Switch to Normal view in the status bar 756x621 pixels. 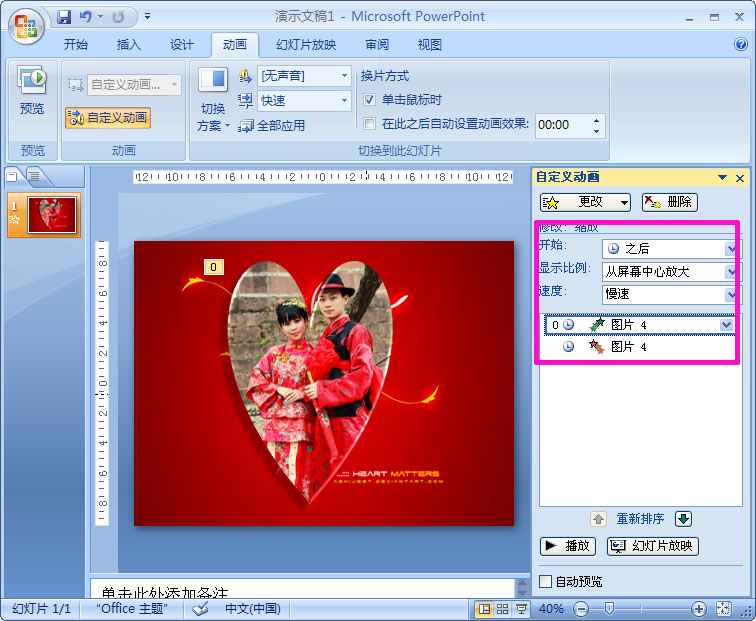click(x=484, y=609)
